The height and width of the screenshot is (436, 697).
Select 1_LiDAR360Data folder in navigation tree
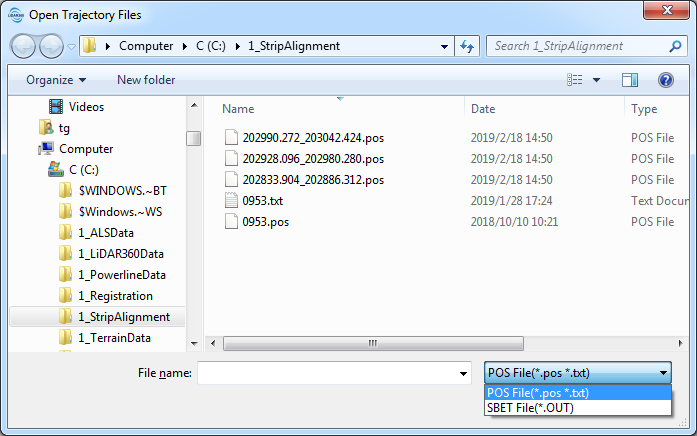(120, 254)
